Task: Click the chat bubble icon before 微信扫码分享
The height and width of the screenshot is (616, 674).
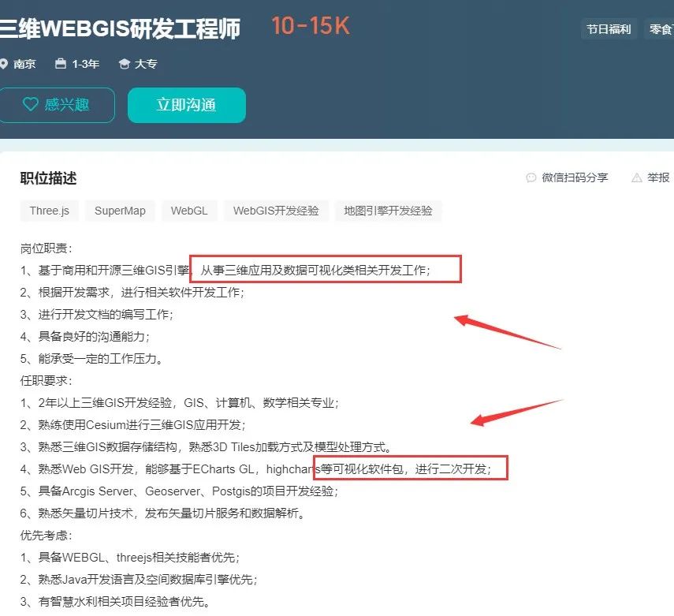Action: (531, 177)
